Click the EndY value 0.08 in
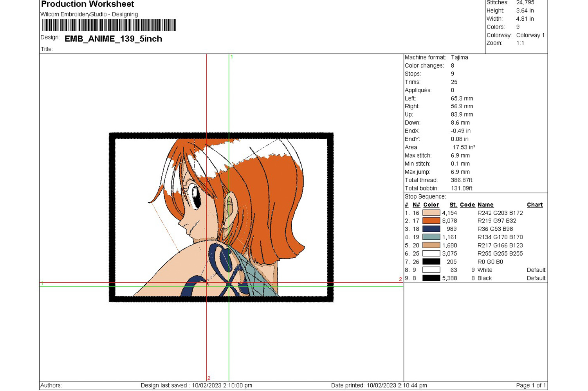Screen dimensions: 588x391 tap(460, 139)
